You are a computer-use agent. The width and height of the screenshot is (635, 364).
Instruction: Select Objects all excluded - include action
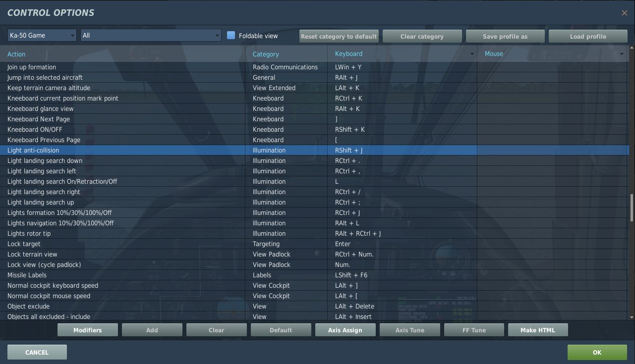pos(49,316)
